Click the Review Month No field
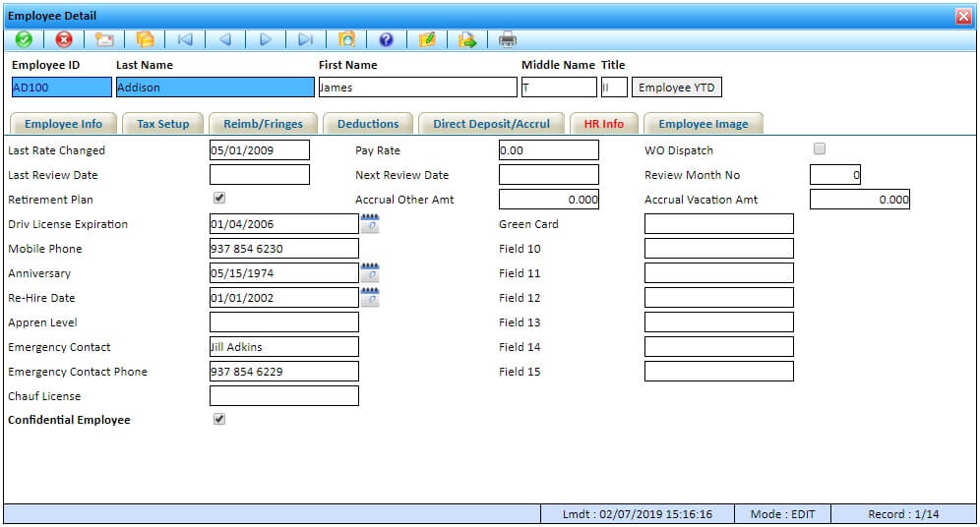The width and height of the screenshot is (980, 527). (x=835, y=175)
